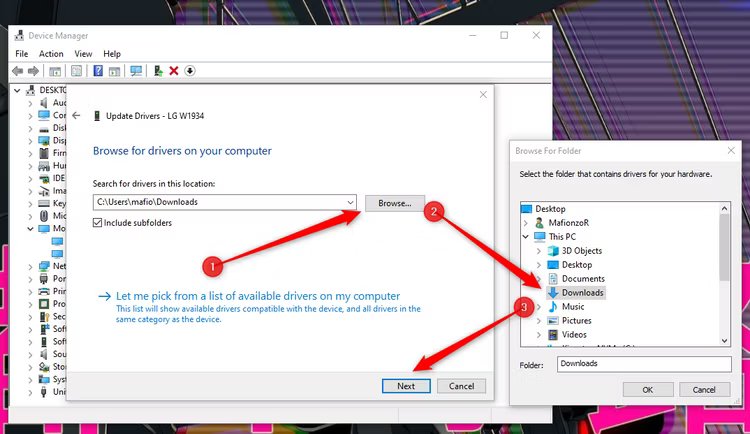Click the Show/Hide Action Pane toolbar icon
Screen dimensions: 750x434
click(114, 71)
